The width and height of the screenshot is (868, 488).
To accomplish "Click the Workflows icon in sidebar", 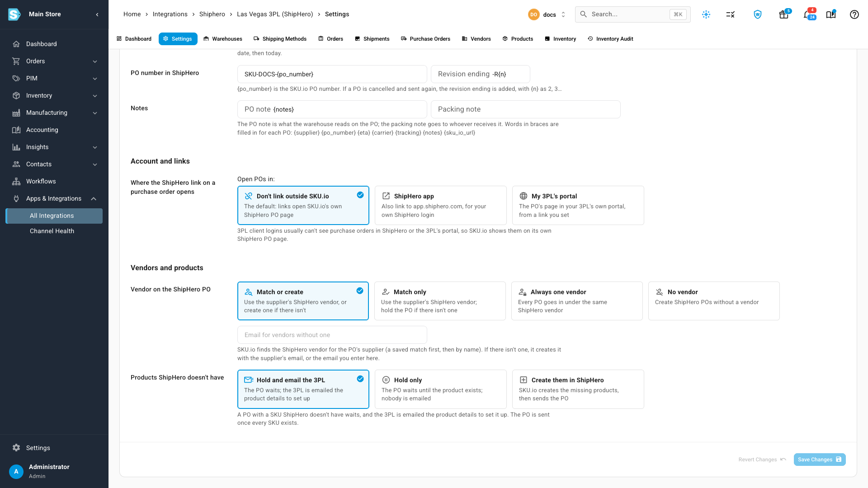I will pos(16,181).
